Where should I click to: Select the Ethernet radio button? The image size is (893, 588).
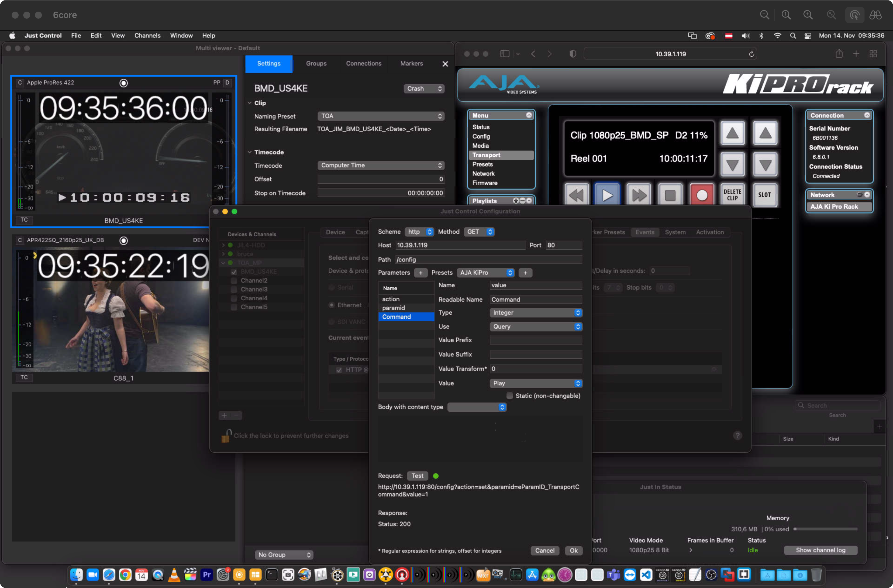331,305
